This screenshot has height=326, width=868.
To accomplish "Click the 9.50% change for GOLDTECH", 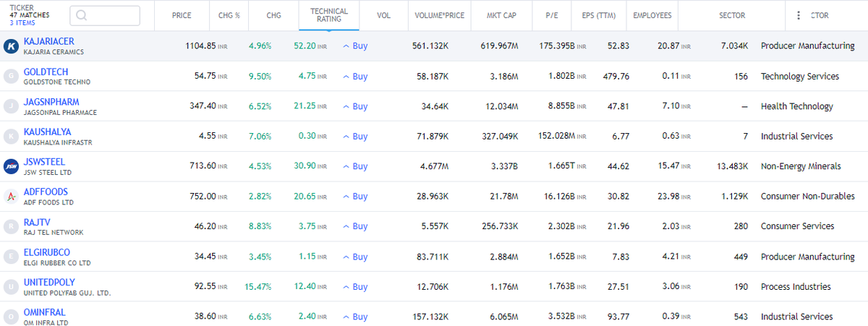I will point(260,76).
